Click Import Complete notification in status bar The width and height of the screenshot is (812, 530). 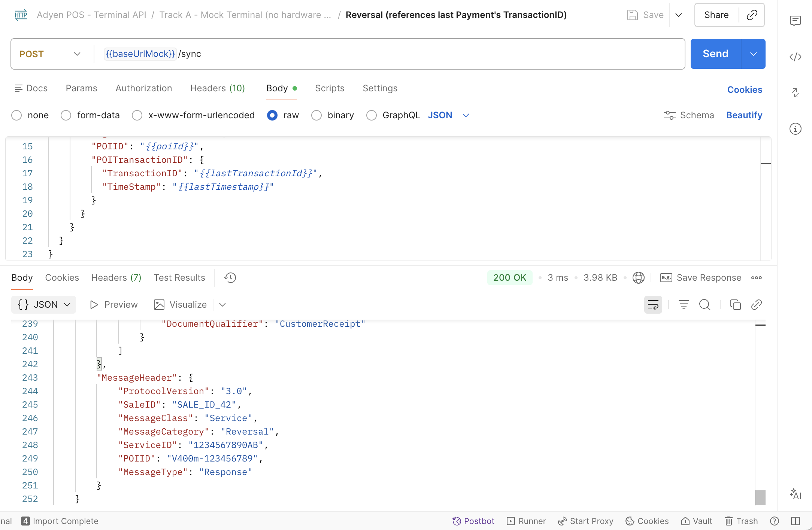pos(60,521)
